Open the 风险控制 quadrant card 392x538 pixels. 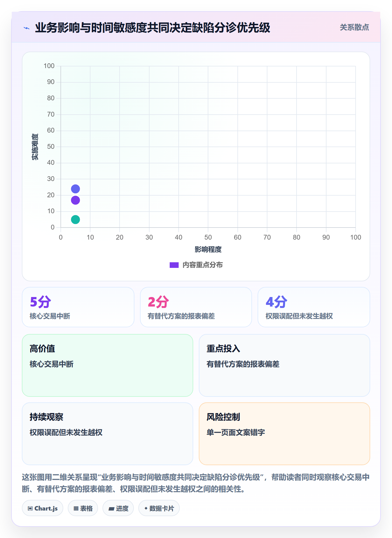tap(284, 434)
